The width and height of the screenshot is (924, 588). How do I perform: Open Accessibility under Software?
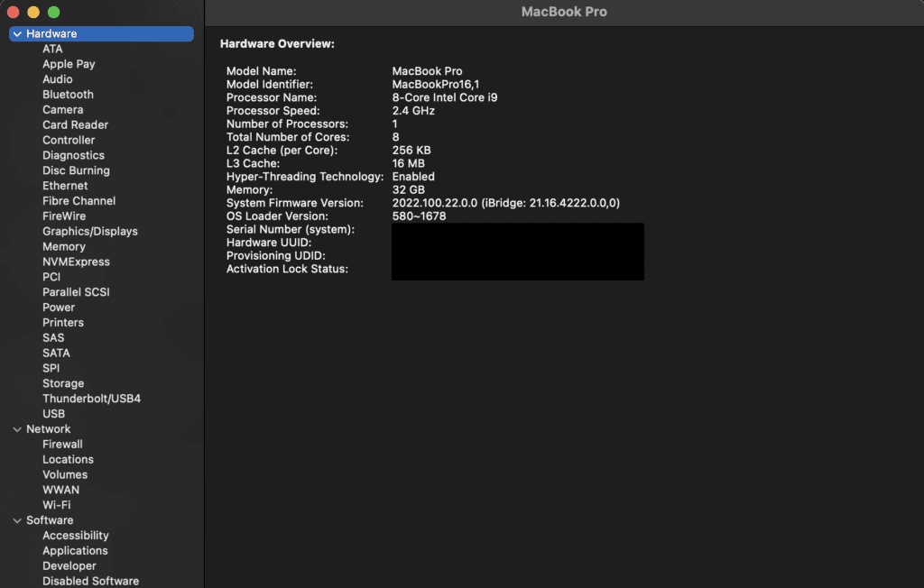coord(76,536)
